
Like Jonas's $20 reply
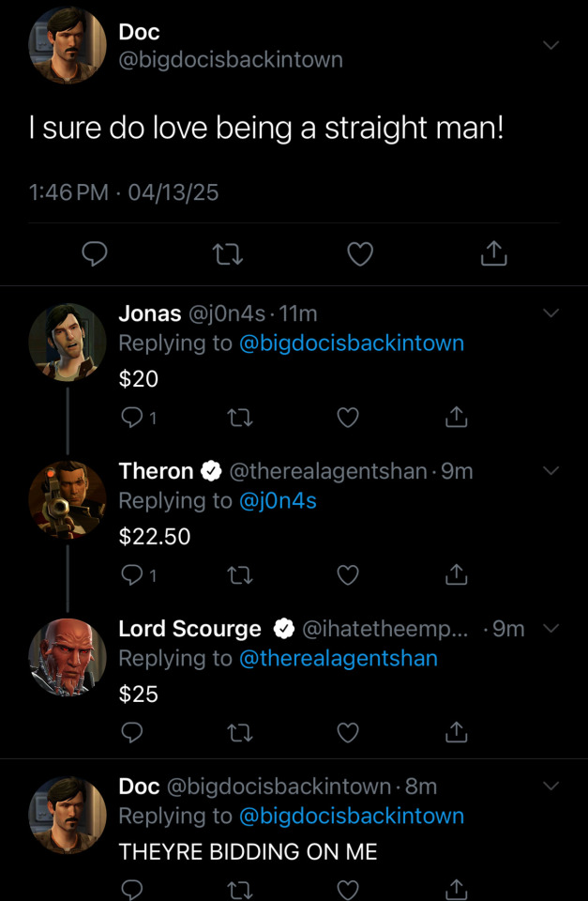(348, 419)
